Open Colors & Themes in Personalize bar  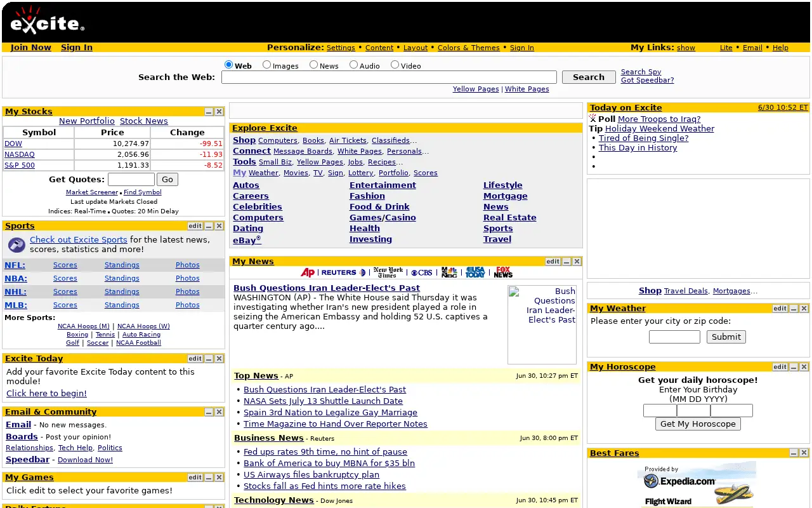click(469, 48)
